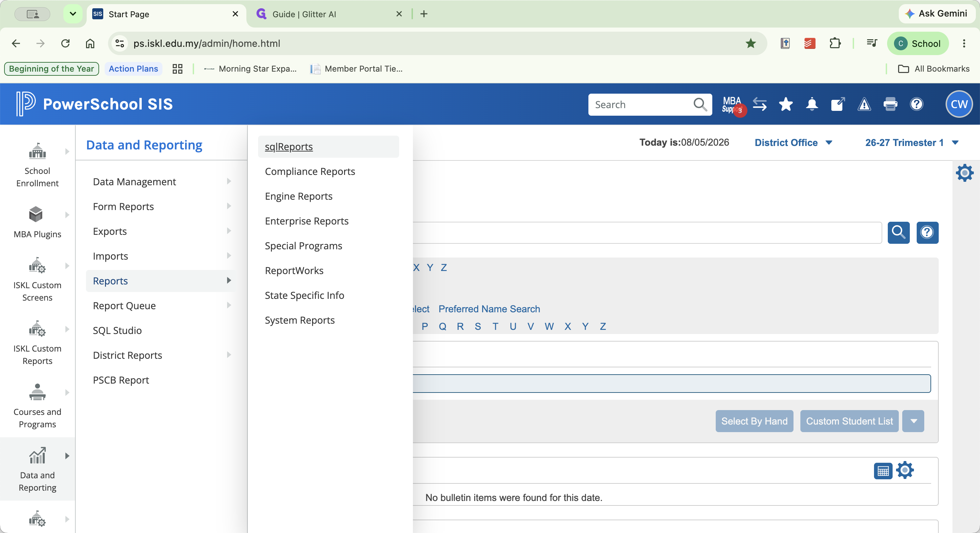Click the blue student search magnifier button

[x=898, y=232]
